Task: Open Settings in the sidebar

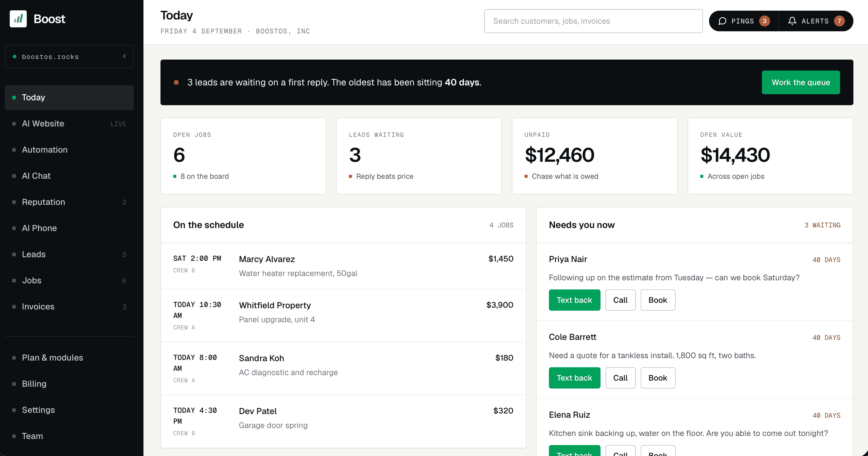Action: pyautogui.click(x=69, y=410)
